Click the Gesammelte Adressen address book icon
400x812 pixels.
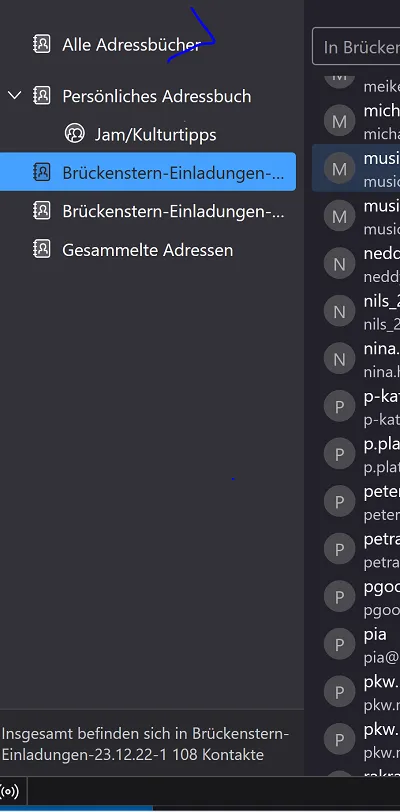[41, 250]
